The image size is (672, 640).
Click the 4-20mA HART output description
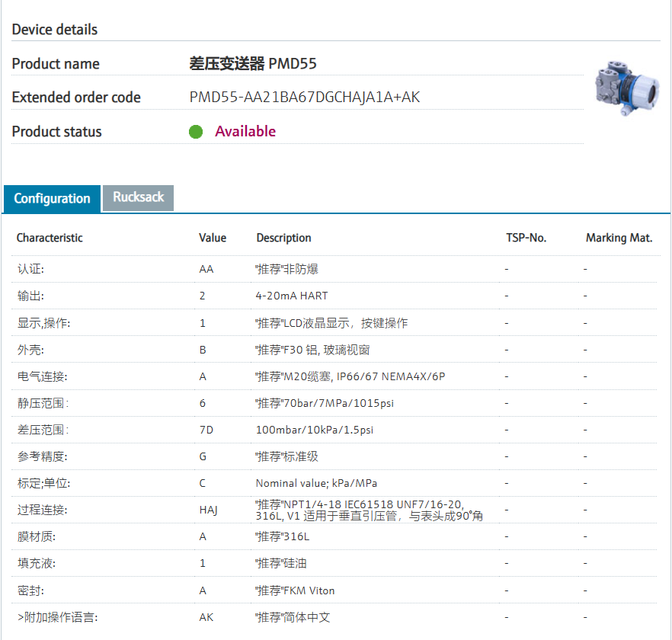(292, 296)
